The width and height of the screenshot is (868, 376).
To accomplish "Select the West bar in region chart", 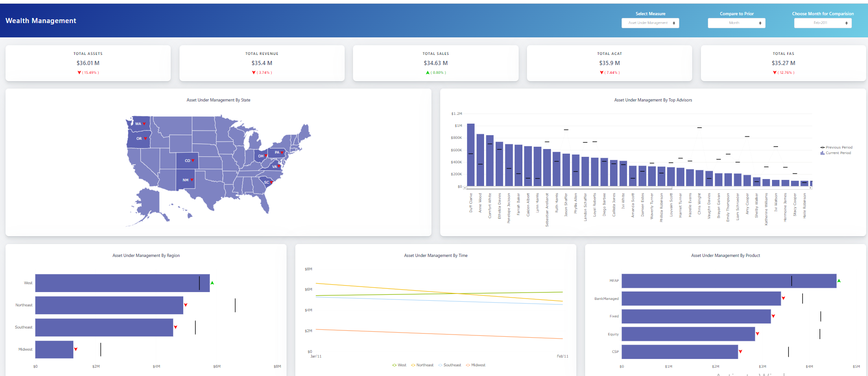I will point(122,283).
